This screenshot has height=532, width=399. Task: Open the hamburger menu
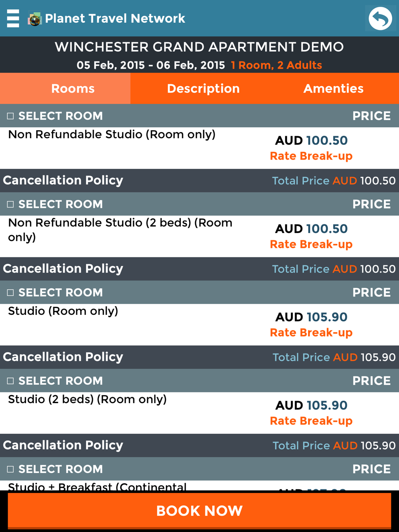click(x=13, y=18)
